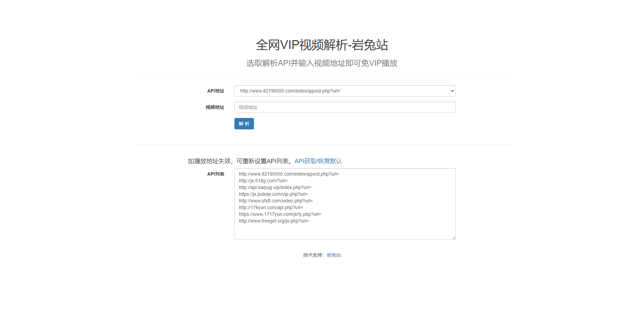Click the API列表 field label

[216, 174]
